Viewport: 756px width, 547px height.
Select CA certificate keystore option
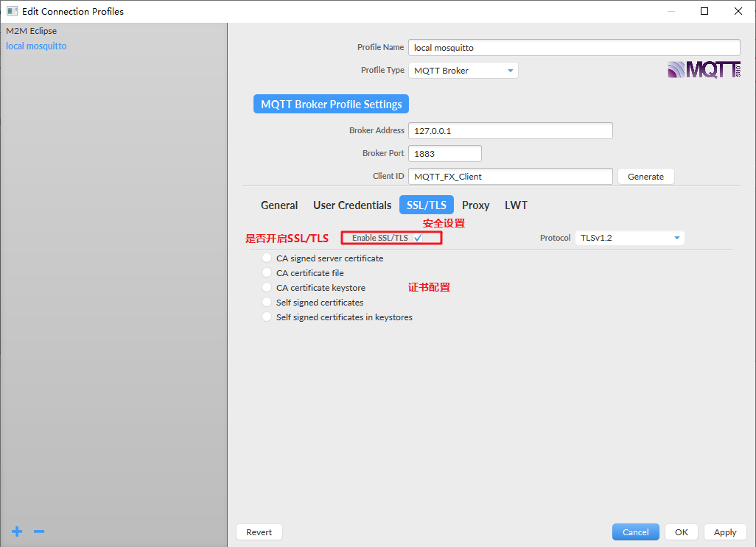coord(267,287)
